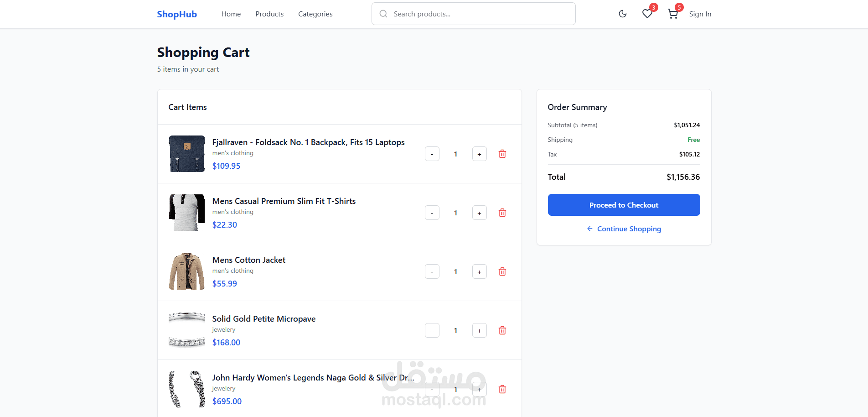The image size is (868, 417).
Task: Increase quantity of Fjallraven backpack
Action: 479,154
